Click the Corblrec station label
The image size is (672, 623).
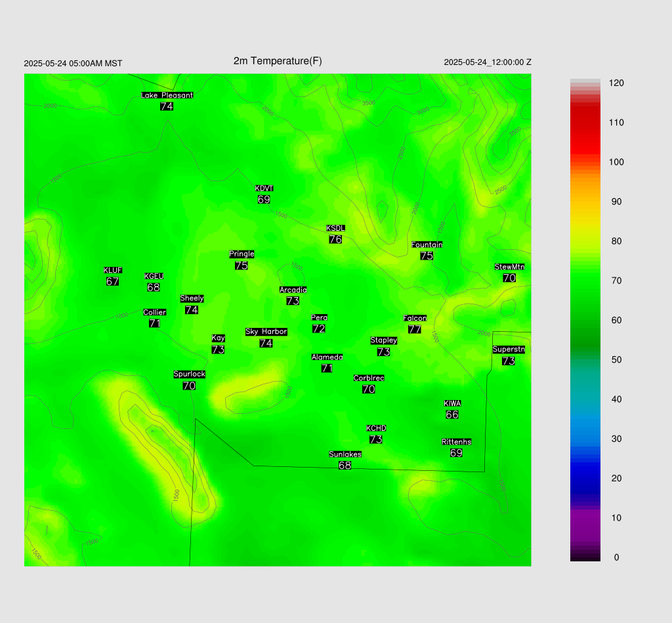point(369,378)
